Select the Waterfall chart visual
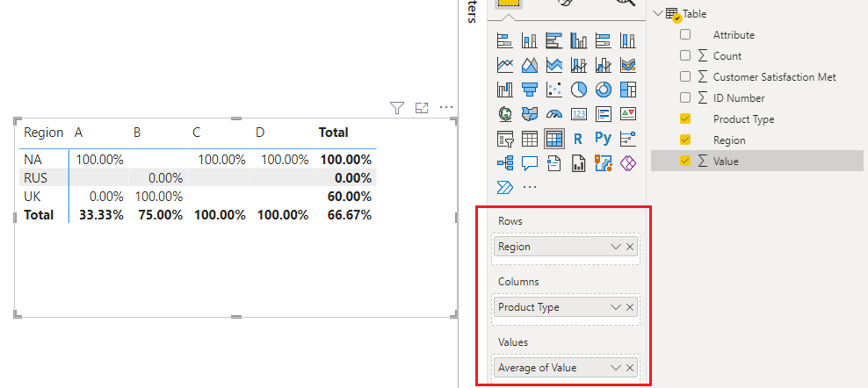 [505, 90]
